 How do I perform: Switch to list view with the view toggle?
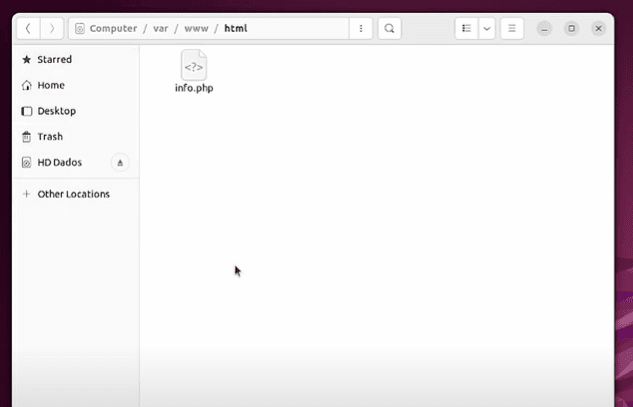click(467, 29)
